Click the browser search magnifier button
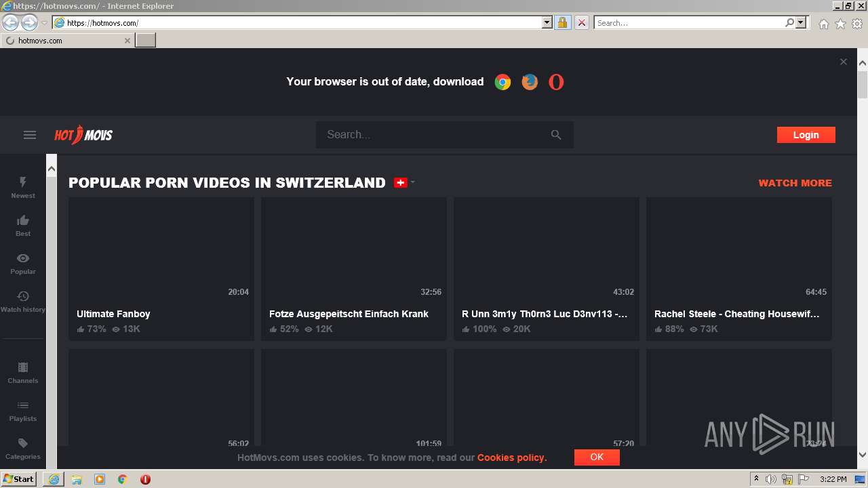868x488 pixels. coord(789,23)
